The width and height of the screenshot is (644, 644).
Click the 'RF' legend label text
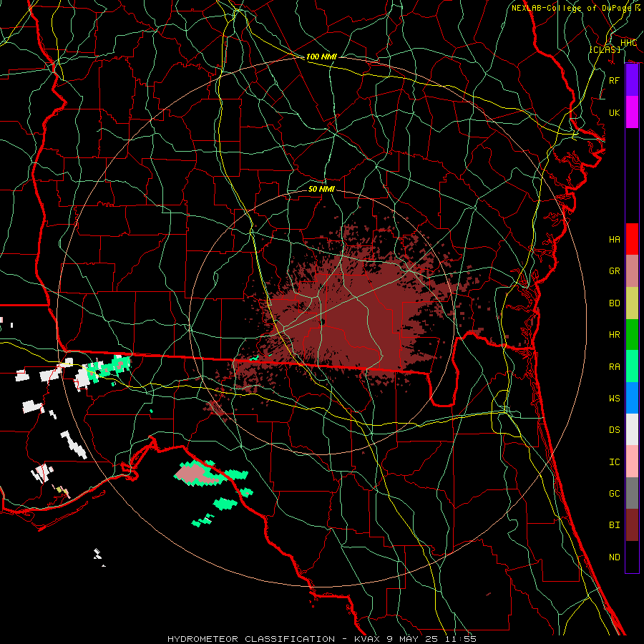[615, 80]
